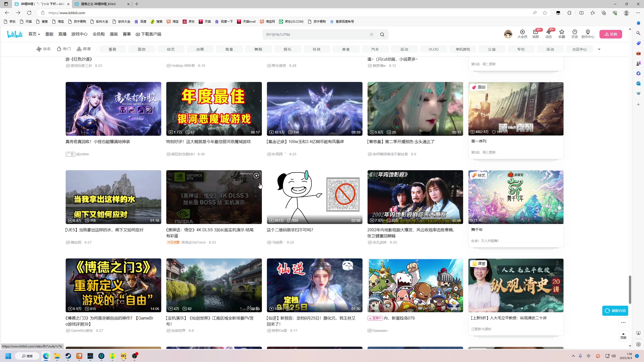This screenshot has width=644, height=362.
Task: Click the search magnifier icon
Action: pos(382,34)
